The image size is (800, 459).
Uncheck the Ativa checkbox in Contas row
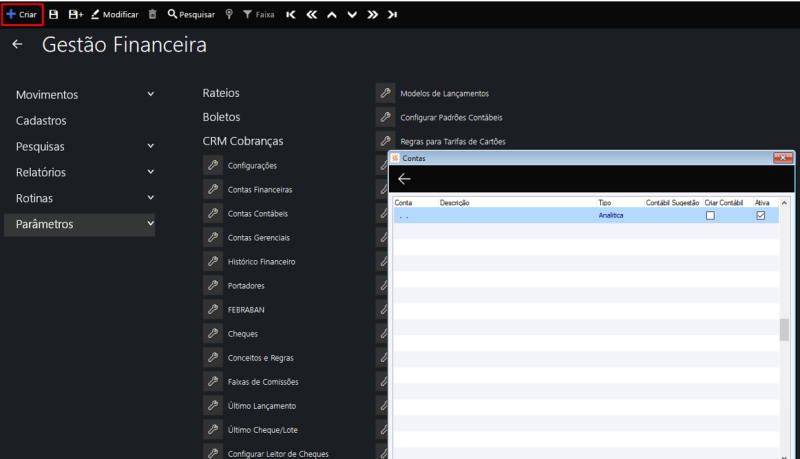[761, 216]
